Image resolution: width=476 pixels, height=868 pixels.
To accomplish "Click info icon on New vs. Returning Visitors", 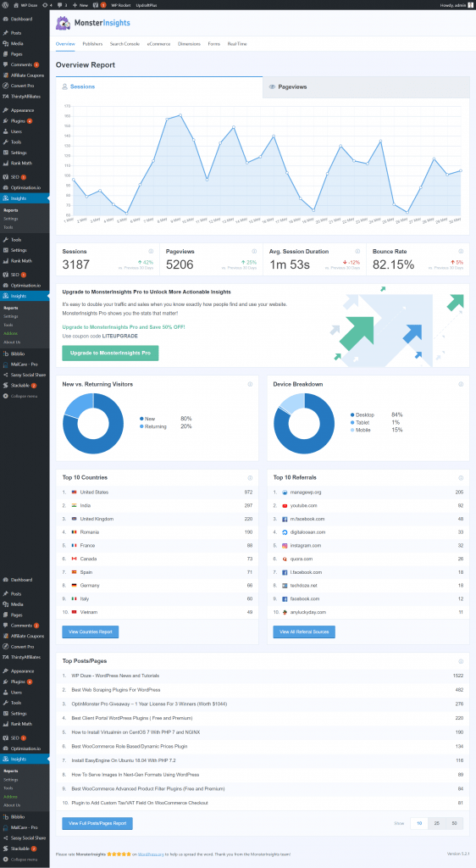I will point(250,384).
